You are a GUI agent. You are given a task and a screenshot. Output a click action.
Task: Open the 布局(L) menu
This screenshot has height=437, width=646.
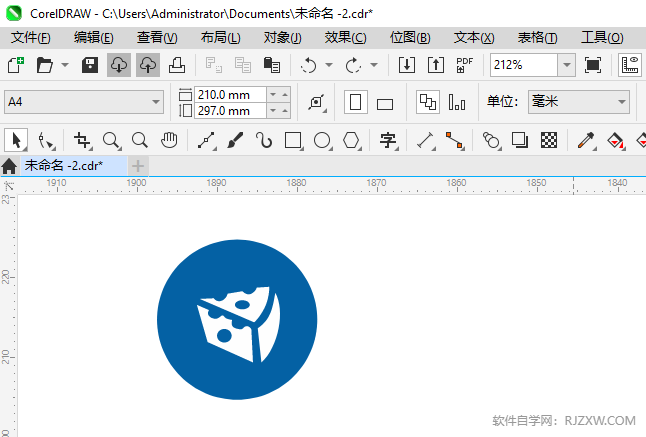(220, 38)
